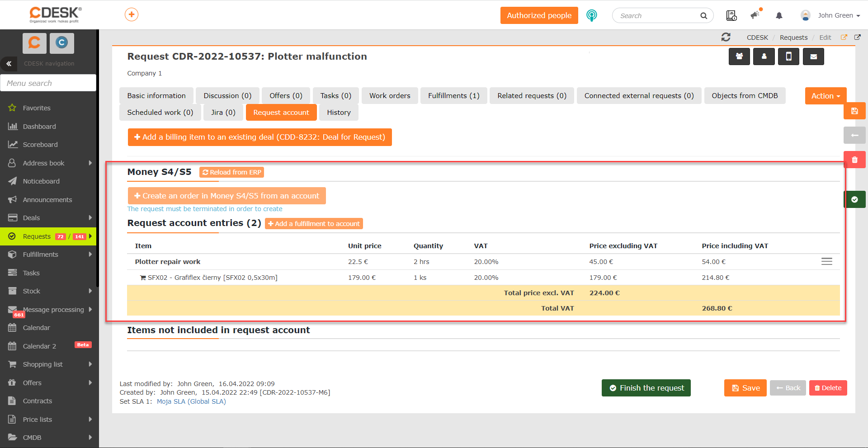The image size is (868, 448).
Task: Focus the Menu search field
Action: point(48,83)
